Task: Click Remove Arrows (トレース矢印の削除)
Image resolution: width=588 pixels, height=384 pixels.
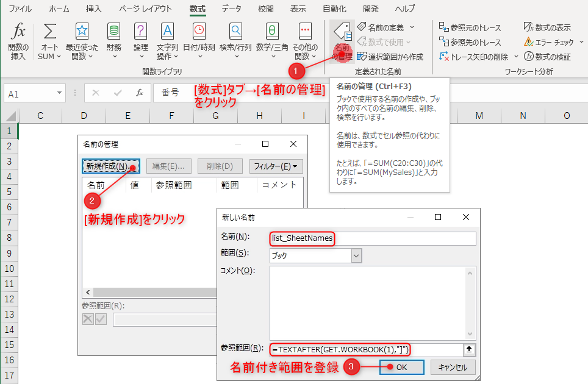Action: pyautogui.click(x=474, y=57)
